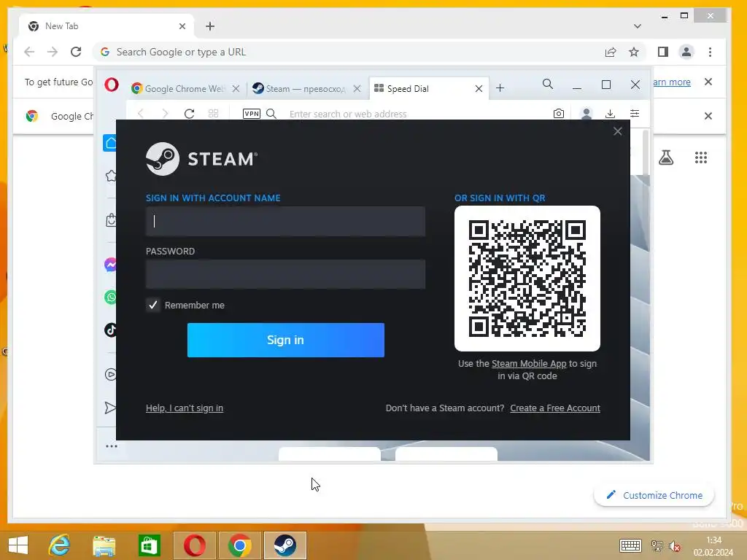Open File Explorer from the taskbar
The width and height of the screenshot is (747, 560).
click(104, 545)
